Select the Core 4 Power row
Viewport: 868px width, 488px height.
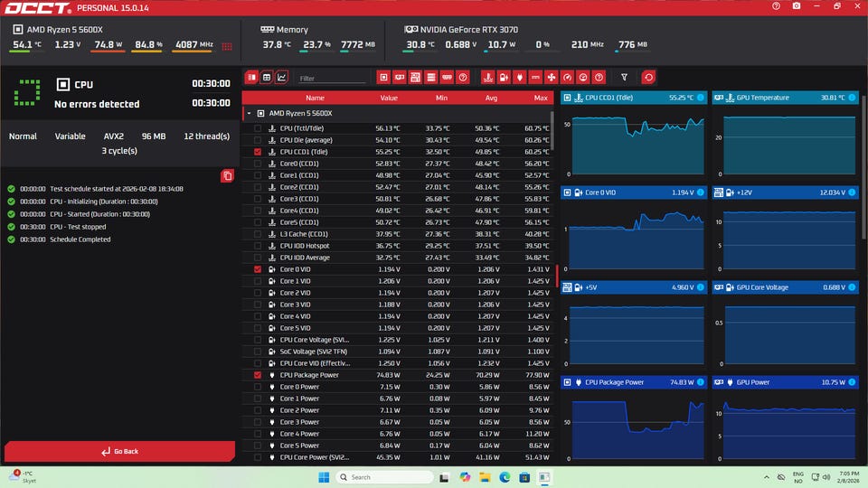pyautogui.click(x=398, y=434)
